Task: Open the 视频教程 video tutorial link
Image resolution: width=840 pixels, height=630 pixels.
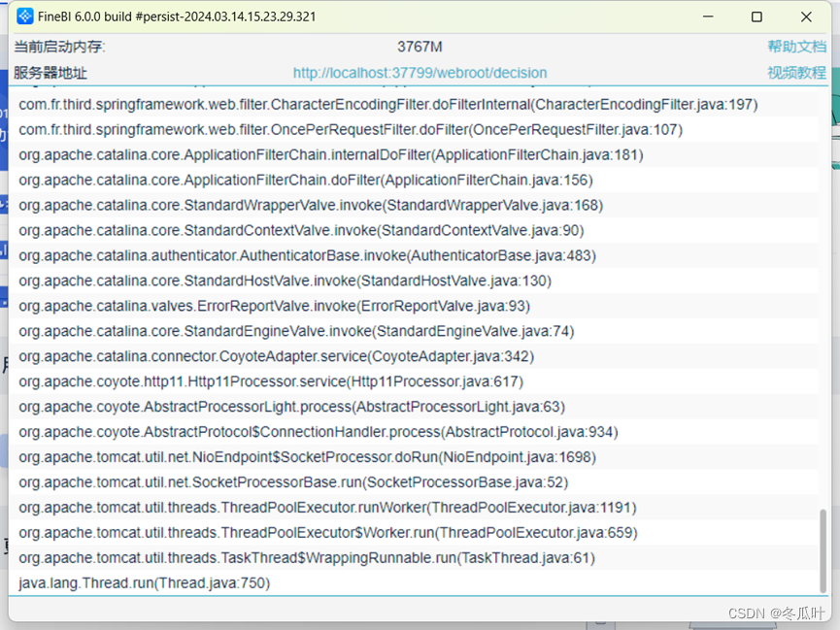Action: [x=796, y=73]
